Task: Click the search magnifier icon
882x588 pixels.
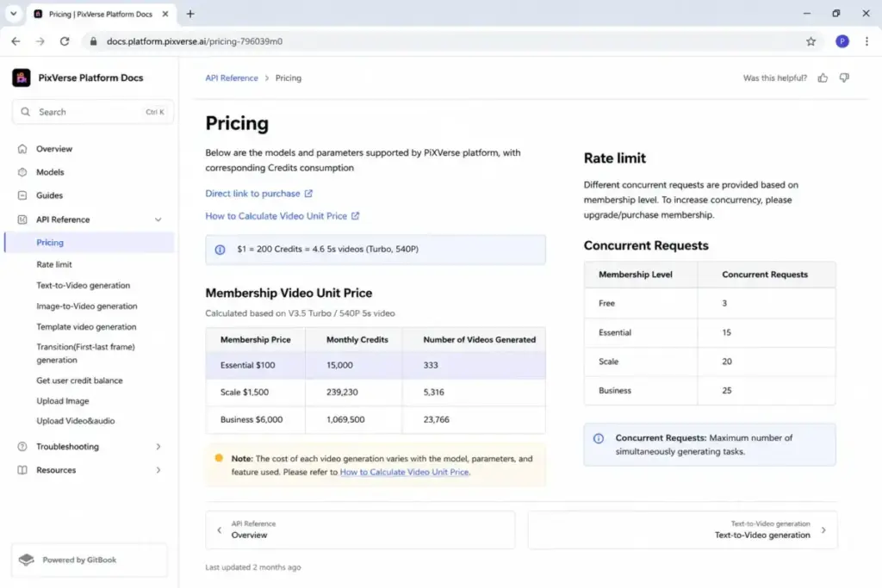Action: [25, 112]
